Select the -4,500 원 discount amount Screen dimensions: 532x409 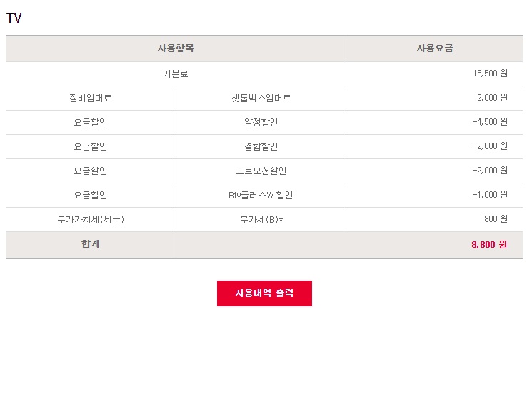(489, 122)
